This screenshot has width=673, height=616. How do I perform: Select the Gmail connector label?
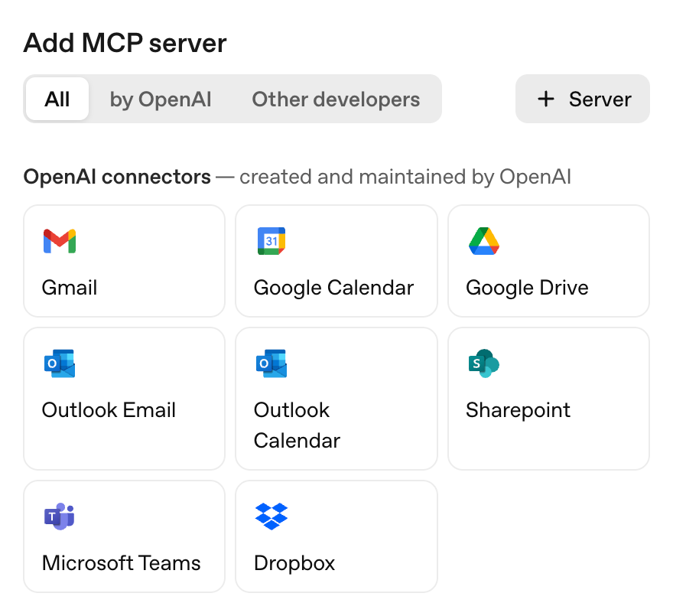[x=70, y=288]
